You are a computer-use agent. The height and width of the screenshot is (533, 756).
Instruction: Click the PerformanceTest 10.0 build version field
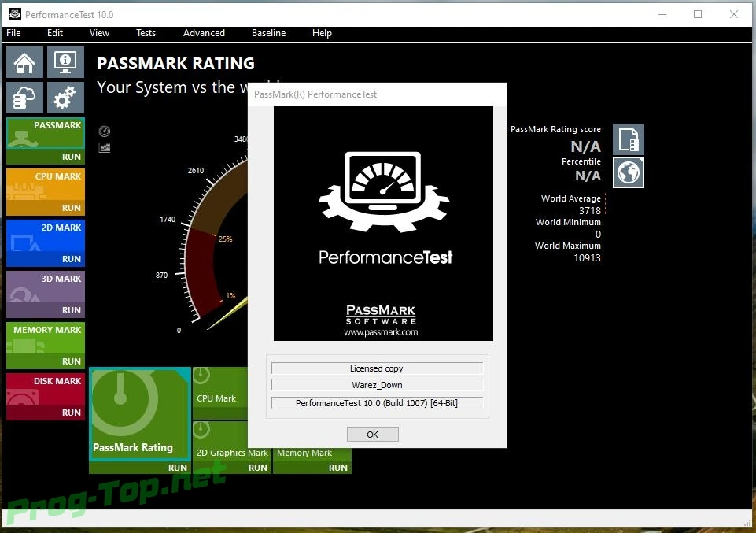[377, 403]
